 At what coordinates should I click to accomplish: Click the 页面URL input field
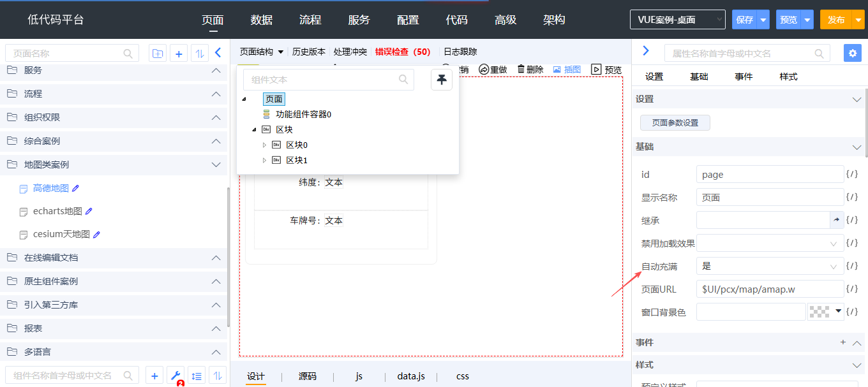click(770, 289)
